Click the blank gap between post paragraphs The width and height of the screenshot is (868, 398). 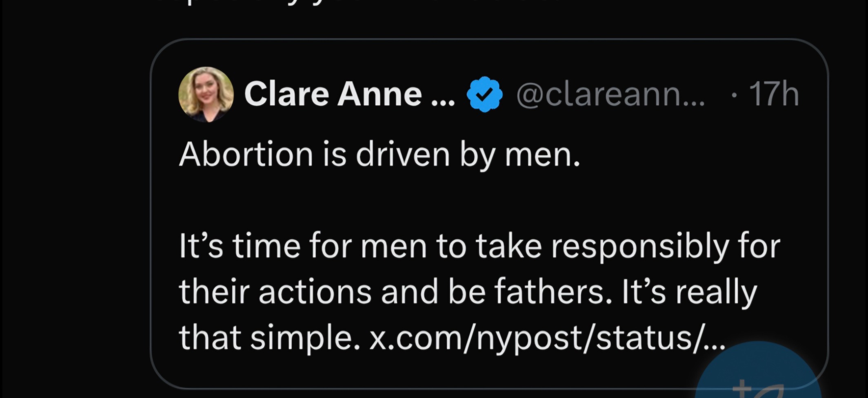tap(408, 201)
